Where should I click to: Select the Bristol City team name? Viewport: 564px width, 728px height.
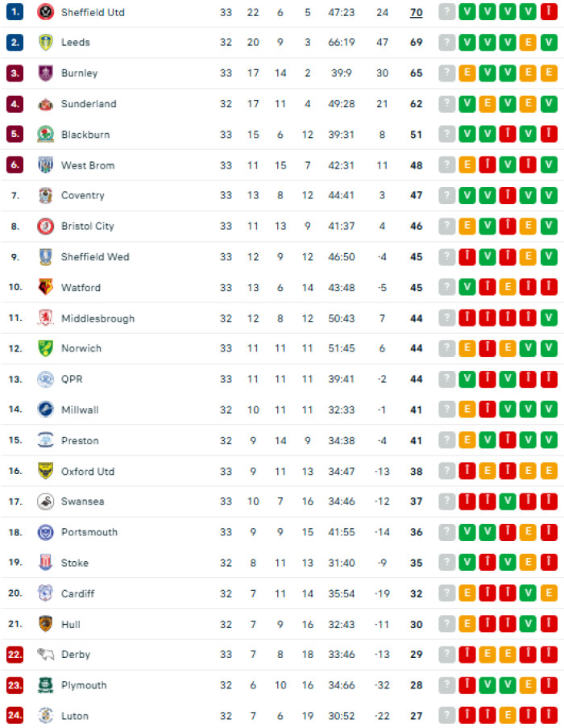pos(88,226)
